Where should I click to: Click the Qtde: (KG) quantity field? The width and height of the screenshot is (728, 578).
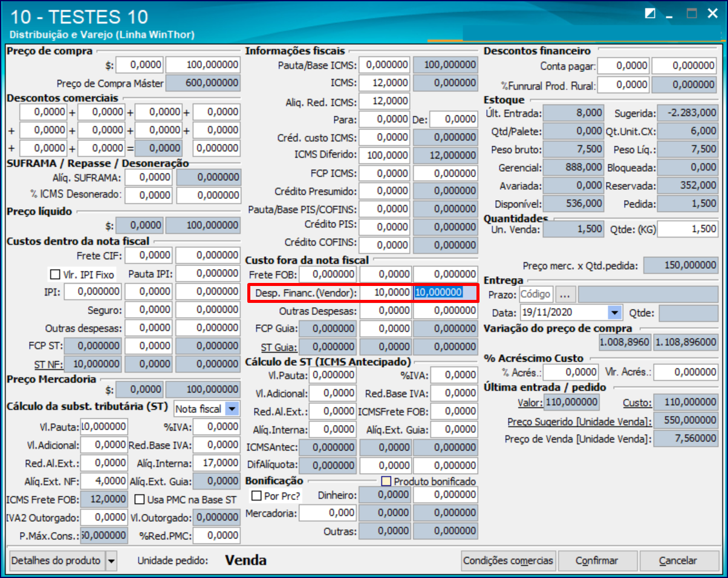tap(687, 229)
